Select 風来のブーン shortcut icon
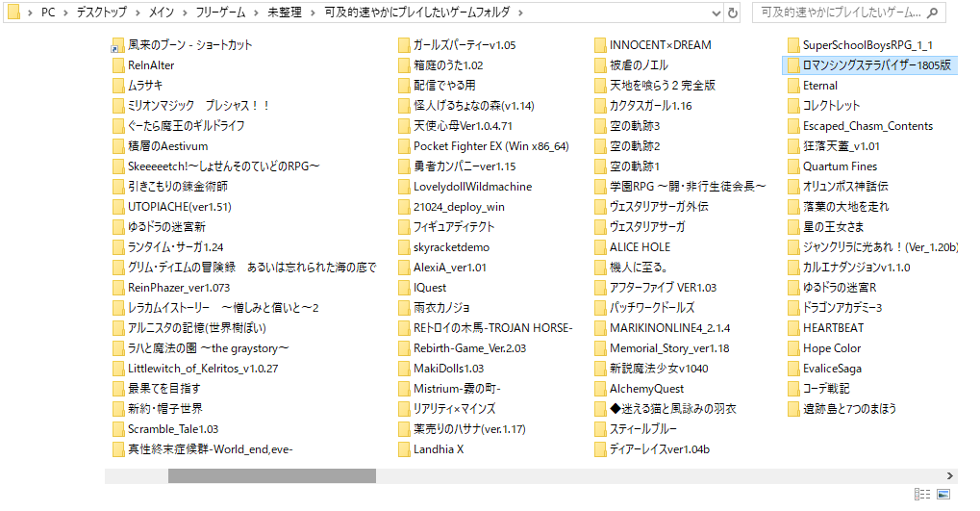The width and height of the screenshot is (980, 511). (x=117, y=45)
